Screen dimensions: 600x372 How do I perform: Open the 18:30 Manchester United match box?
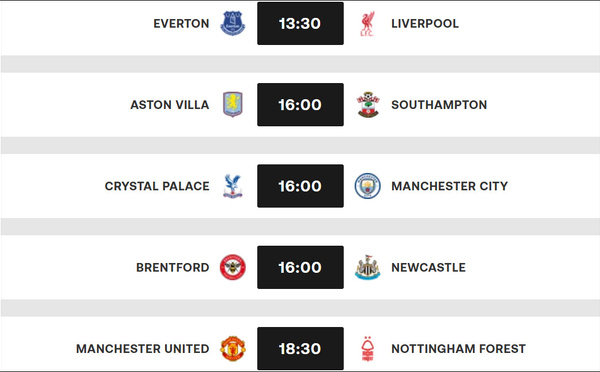pyautogui.click(x=300, y=349)
